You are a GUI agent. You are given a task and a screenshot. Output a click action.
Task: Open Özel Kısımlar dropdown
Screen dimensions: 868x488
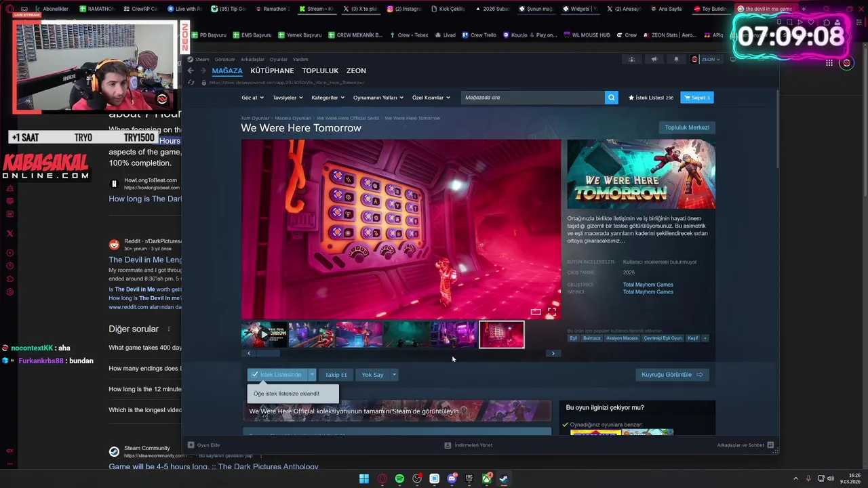pyautogui.click(x=431, y=98)
